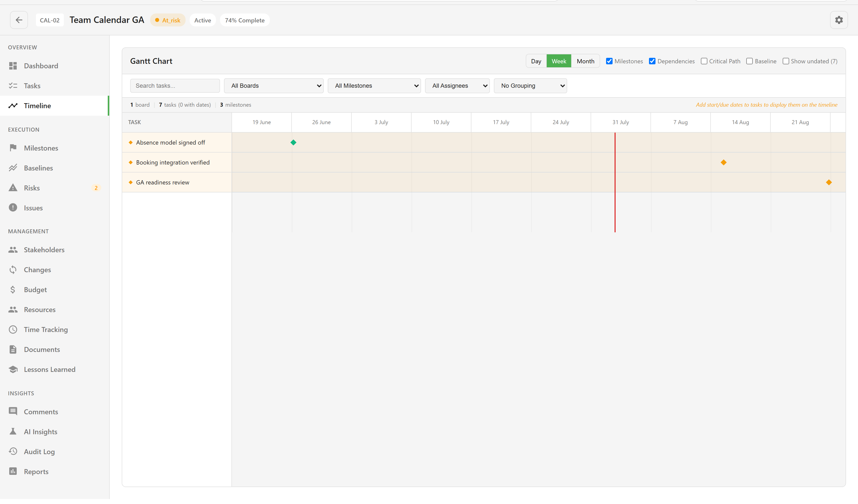This screenshot has width=858, height=504.
Task: Click the Time Tracking clock icon
Action: [x=13, y=330]
